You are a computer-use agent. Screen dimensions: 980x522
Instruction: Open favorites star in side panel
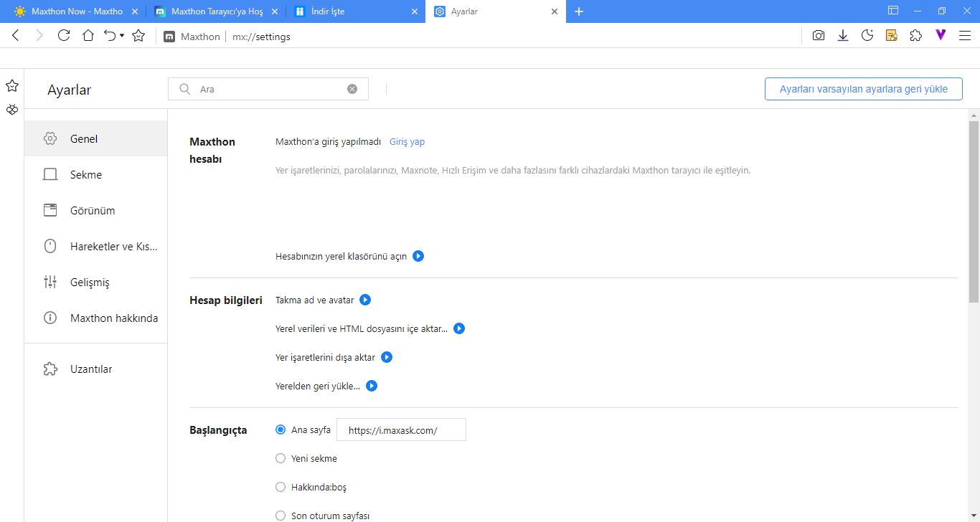12,86
